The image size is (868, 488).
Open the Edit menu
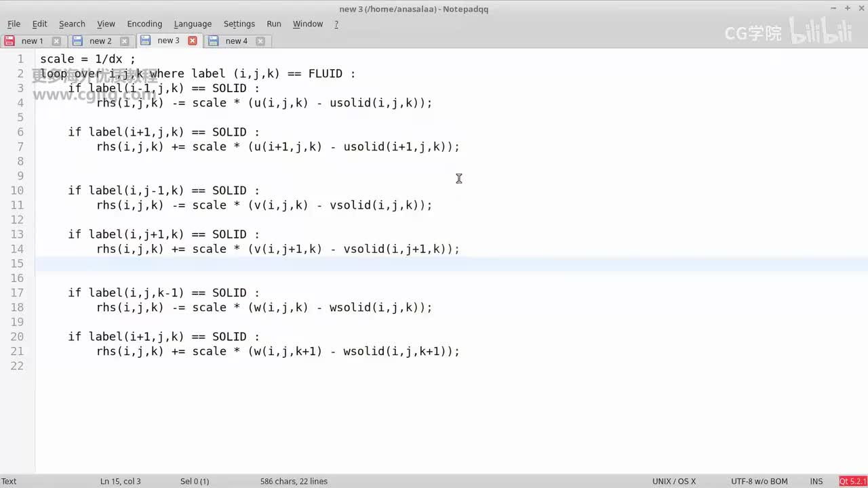tap(40, 24)
